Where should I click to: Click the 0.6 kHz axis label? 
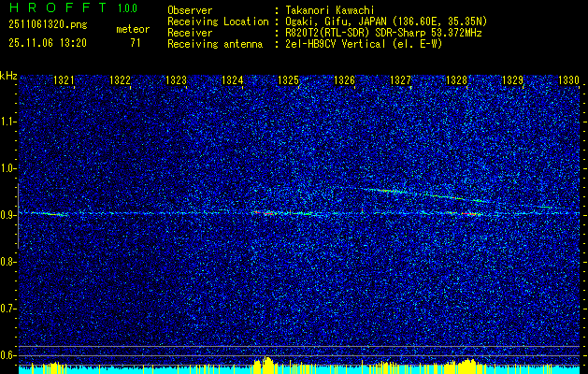[x=7, y=355]
